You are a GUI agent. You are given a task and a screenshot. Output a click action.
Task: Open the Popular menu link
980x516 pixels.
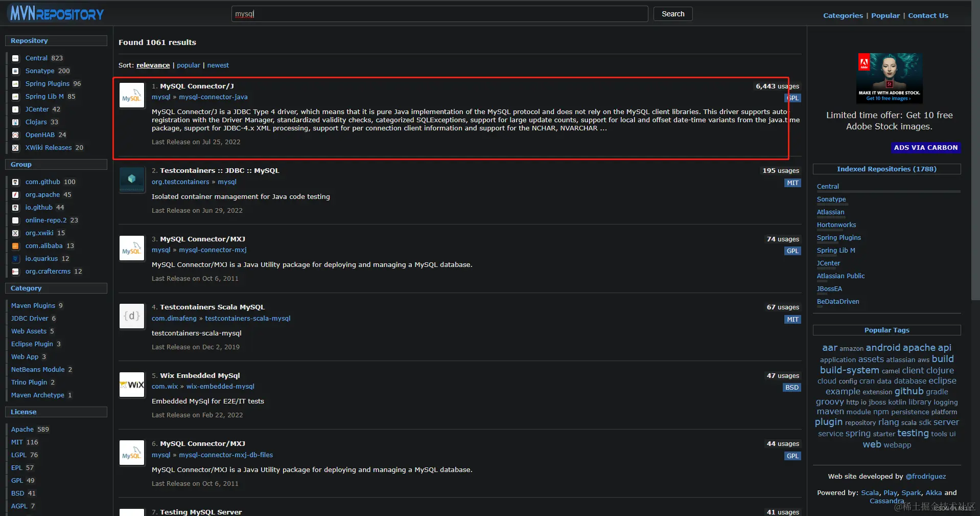(885, 15)
